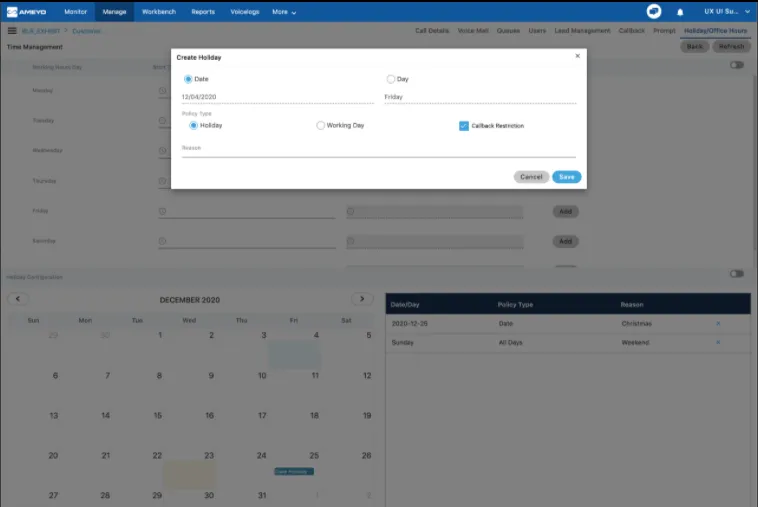Delete the Weekend holiday entry
This screenshot has height=507, width=758.
718,342
